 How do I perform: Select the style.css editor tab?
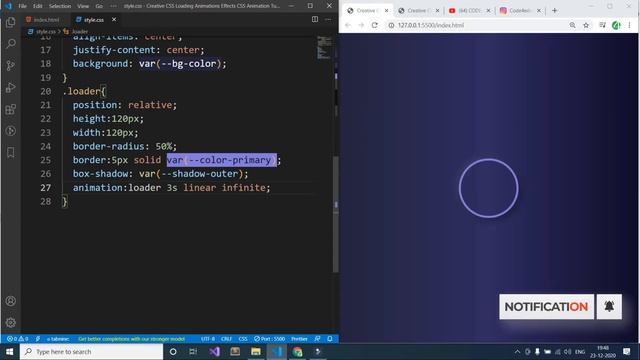point(93,20)
